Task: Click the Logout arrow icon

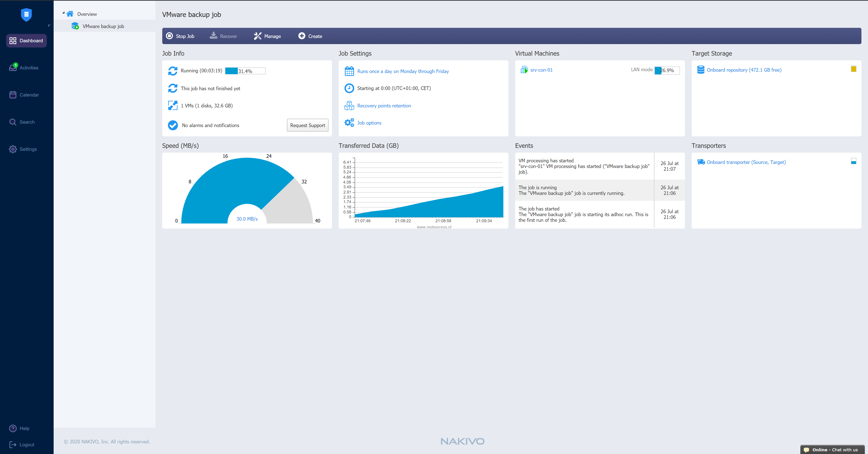Action: pyautogui.click(x=13, y=445)
